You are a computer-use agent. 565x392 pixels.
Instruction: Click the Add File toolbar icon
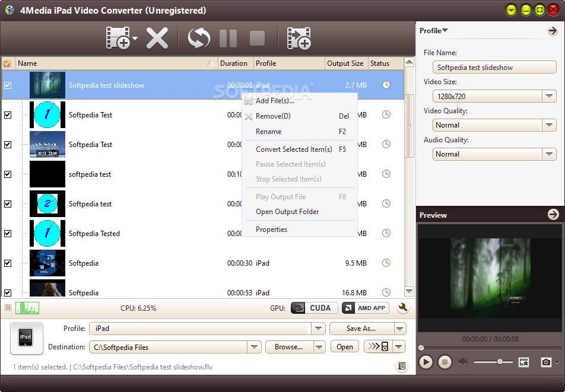(x=118, y=38)
